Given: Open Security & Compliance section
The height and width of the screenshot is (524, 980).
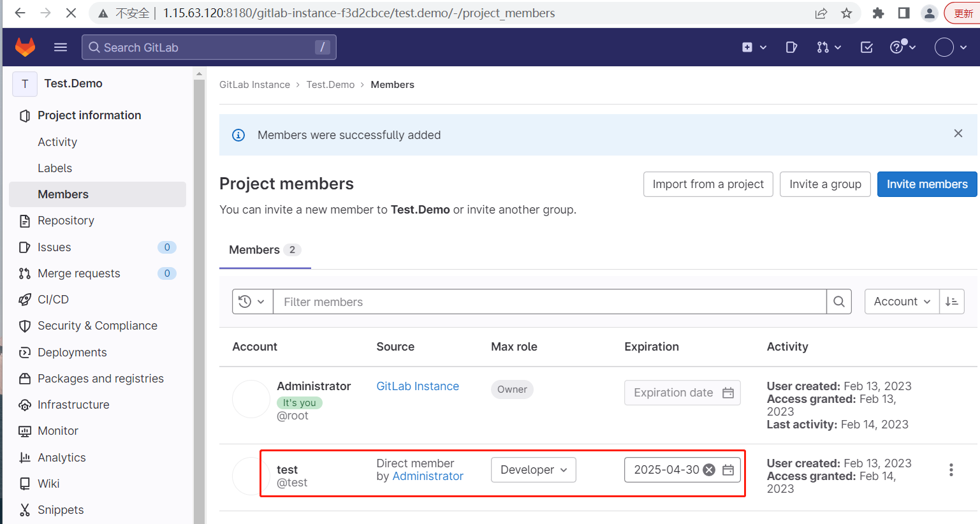Looking at the screenshot, I should pyautogui.click(x=97, y=326).
